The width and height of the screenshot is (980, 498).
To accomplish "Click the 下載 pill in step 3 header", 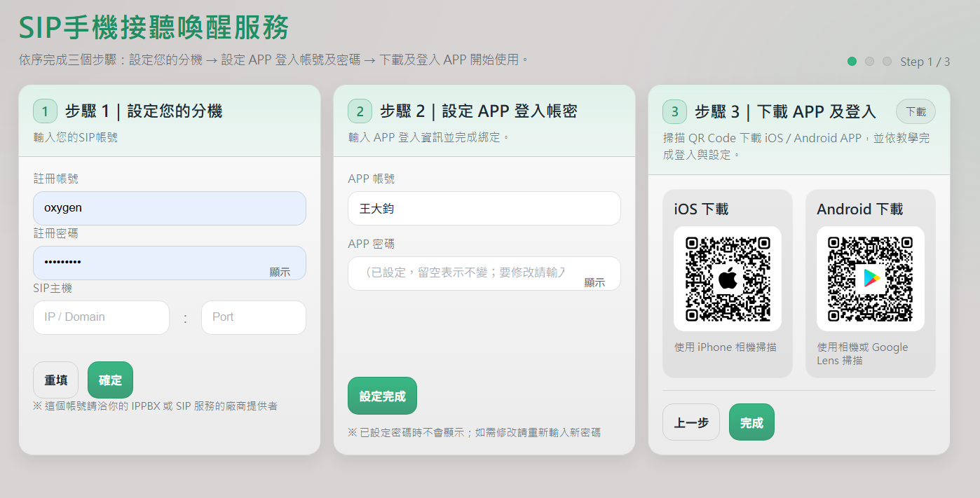I will point(916,111).
